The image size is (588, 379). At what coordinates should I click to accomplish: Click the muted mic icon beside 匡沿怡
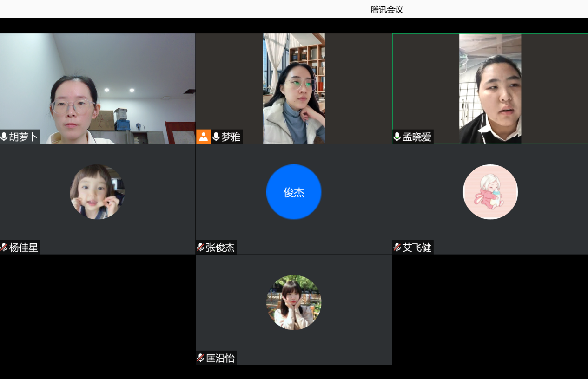200,358
